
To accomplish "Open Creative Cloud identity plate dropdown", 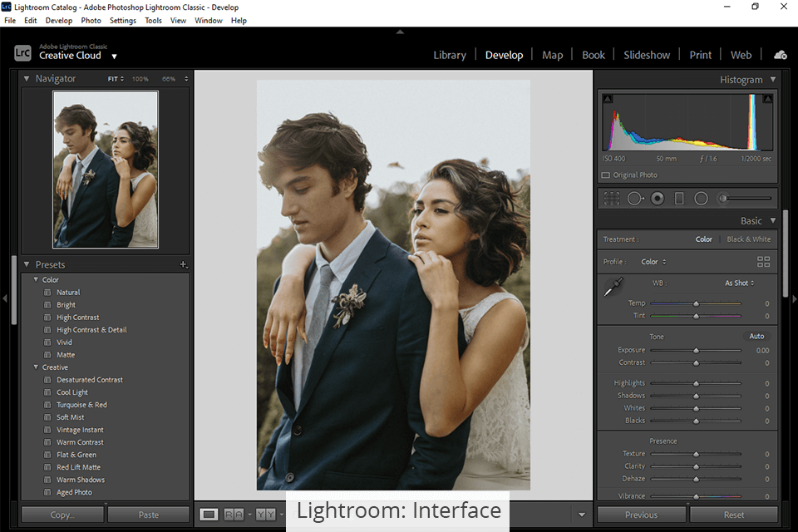I will coord(114,57).
